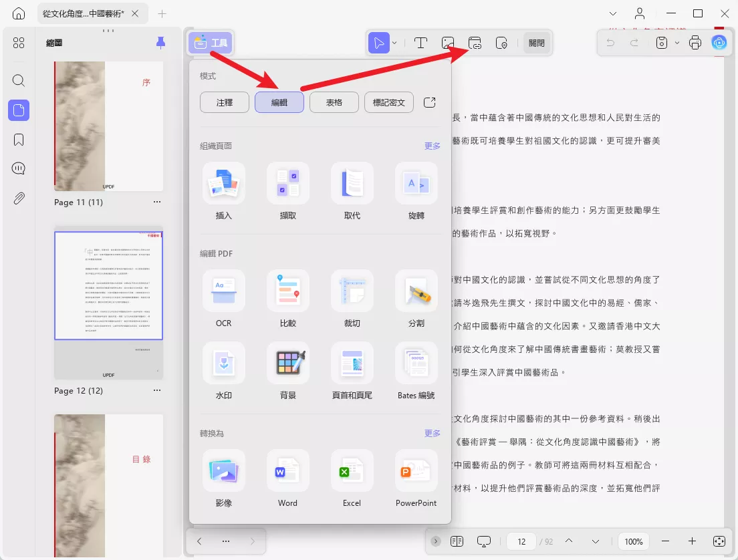This screenshot has width=738, height=560.
Task: Zoom out with the minus button
Action: [665, 542]
